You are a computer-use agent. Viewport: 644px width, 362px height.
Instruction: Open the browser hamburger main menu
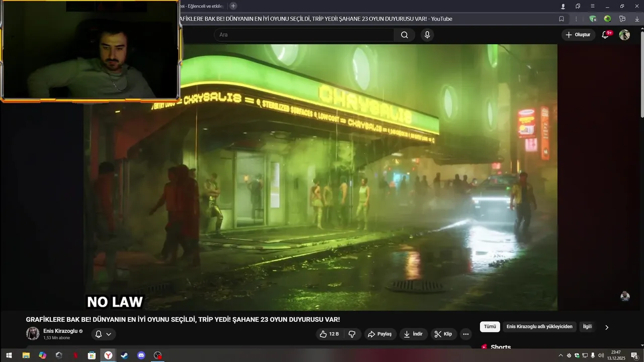click(x=593, y=6)
